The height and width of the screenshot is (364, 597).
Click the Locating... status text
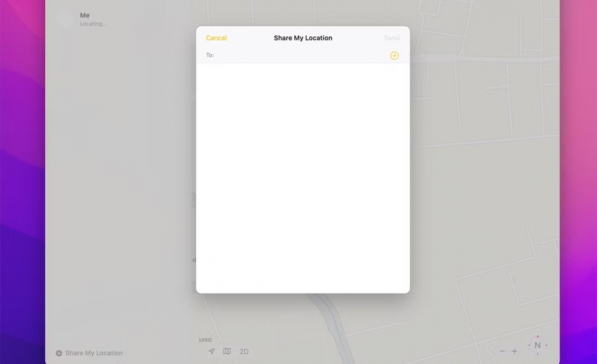click(94, 24)
